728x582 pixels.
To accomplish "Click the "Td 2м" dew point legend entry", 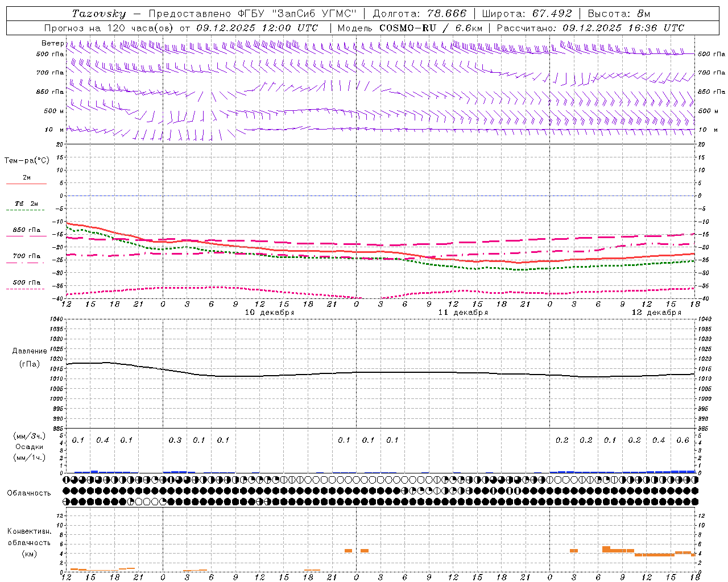I will (x=26, y=203).
